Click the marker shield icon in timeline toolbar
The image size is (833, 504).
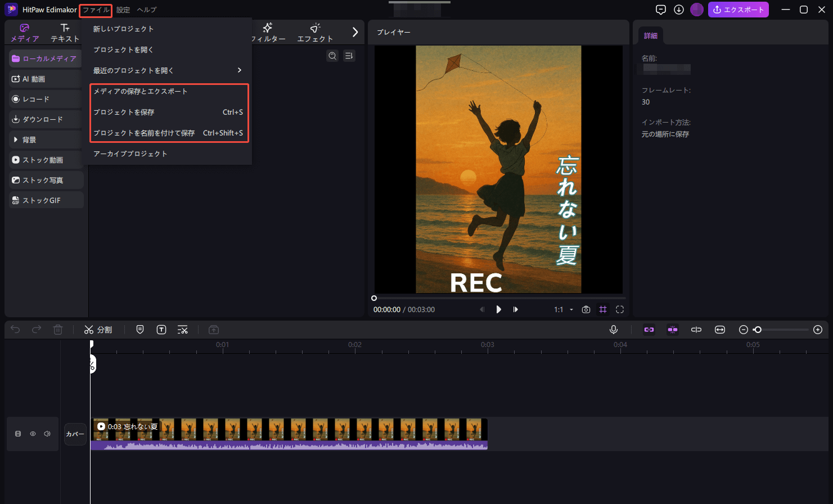coord(140,330)
